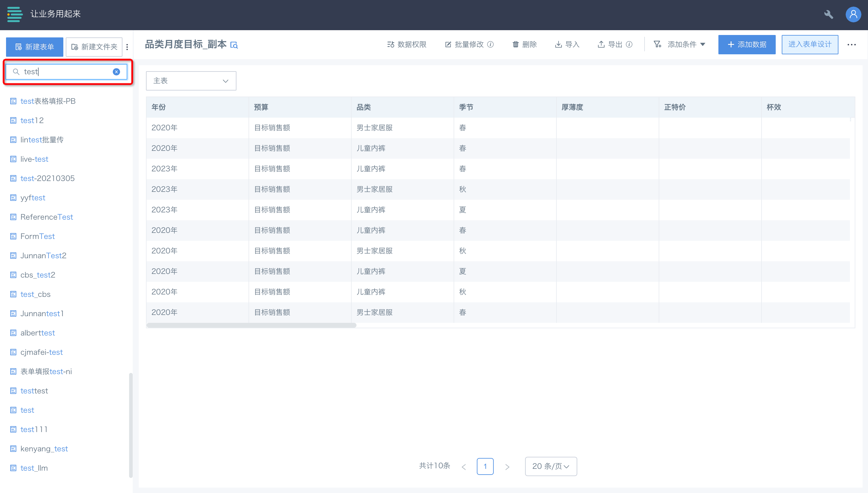Click the 新建表单 button
The height and width of the screenshot is (493, 868).
[x=34, y=47]
